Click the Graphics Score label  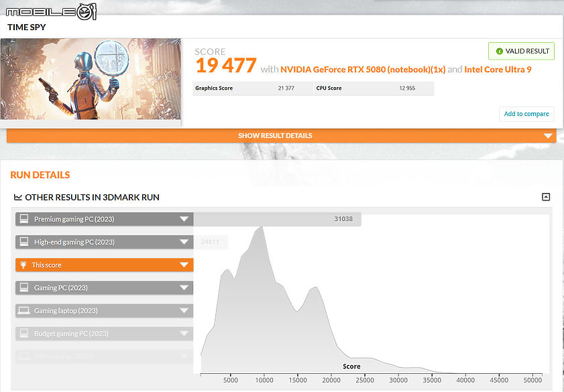pos(214,88)
